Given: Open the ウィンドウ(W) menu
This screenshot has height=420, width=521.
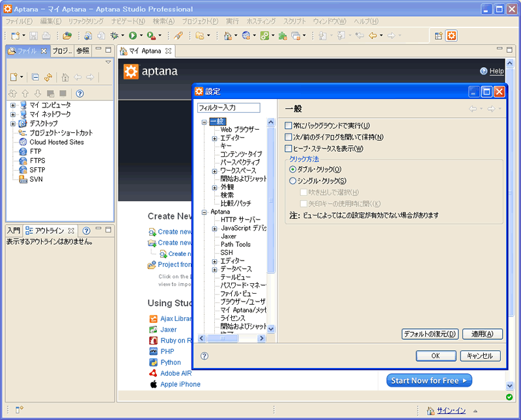Looking at the screenshot, I should [330, 21].
